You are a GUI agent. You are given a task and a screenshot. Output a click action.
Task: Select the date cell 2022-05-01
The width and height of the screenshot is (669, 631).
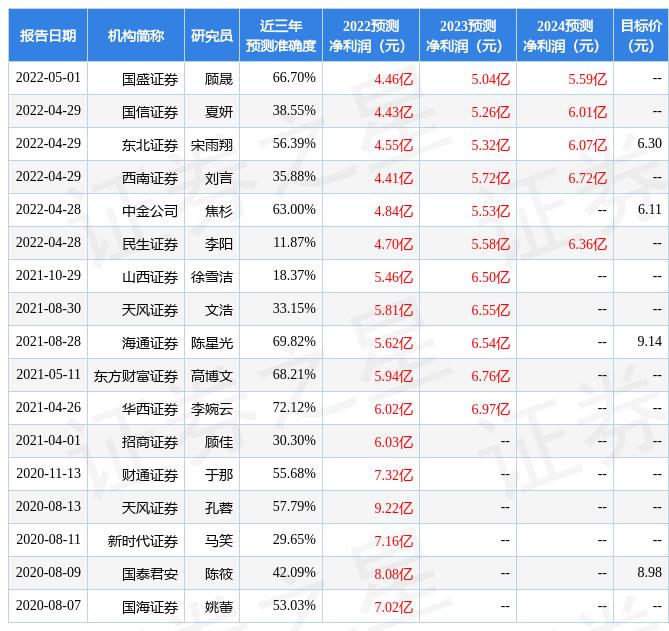point(48,78)
